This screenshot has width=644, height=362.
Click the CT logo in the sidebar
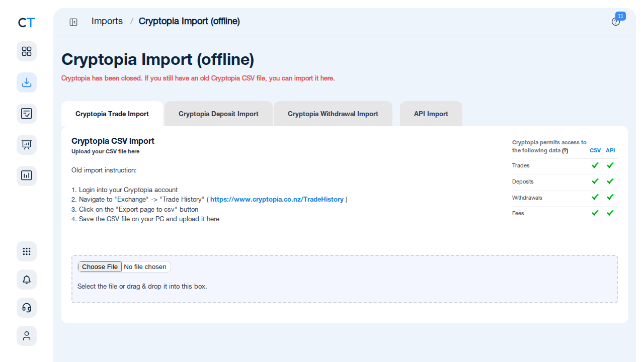pos(27,23)
